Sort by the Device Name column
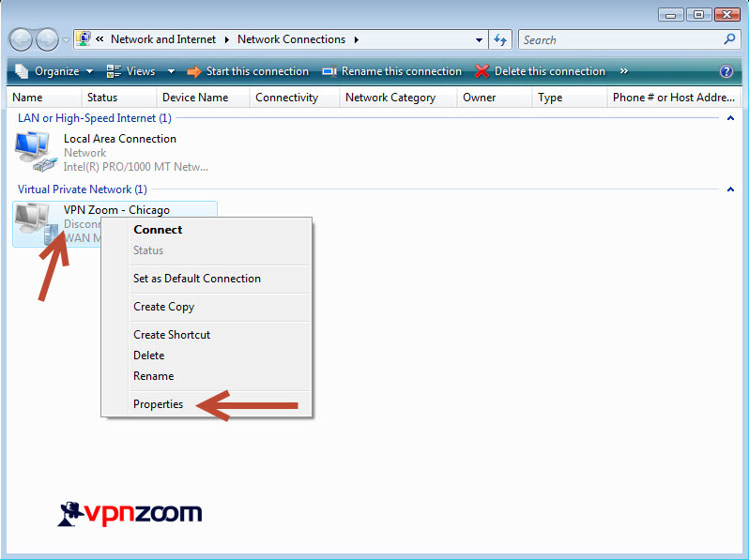The width and height of the screenshot is (749, 560). pyautogui.click(x=204, y=98)
